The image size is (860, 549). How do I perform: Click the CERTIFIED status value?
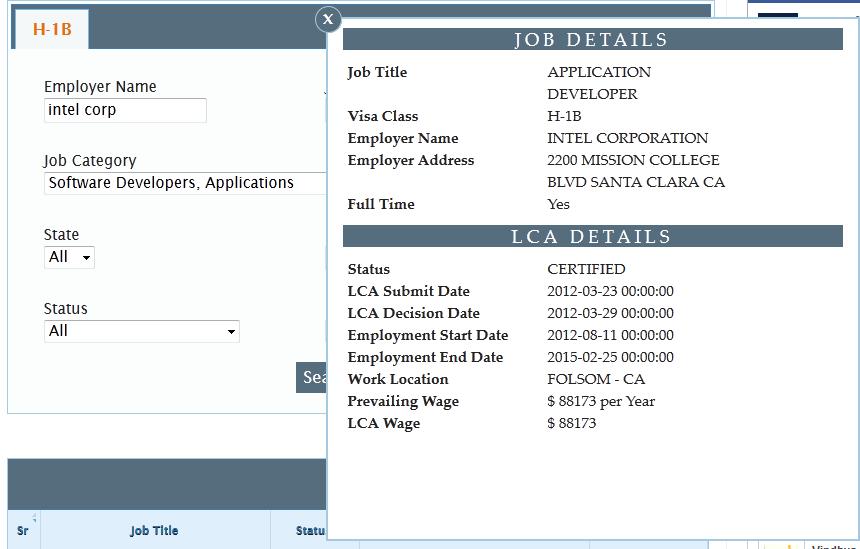(x=586, y=269)
